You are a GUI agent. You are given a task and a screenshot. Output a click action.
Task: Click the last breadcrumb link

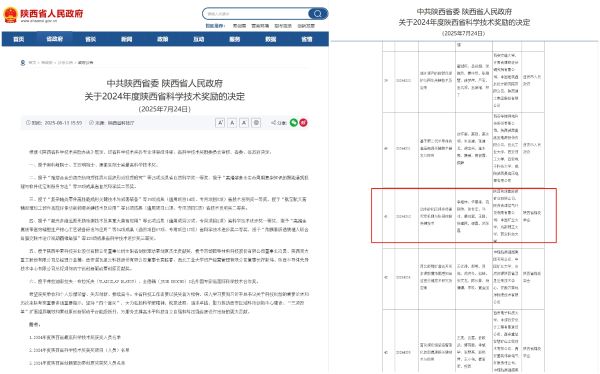[85, 62]
